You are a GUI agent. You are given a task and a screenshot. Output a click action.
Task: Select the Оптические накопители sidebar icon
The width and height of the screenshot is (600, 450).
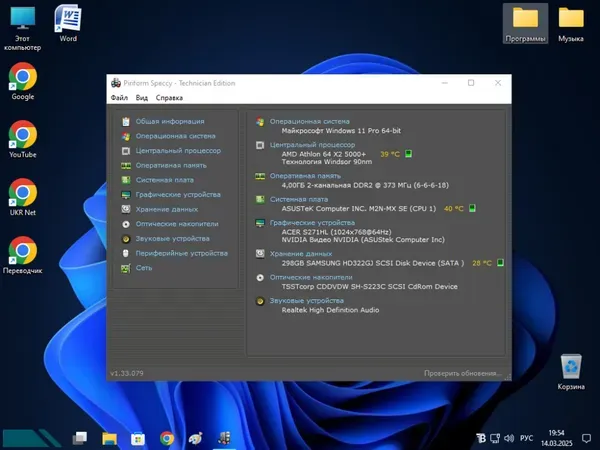point(126,224)
